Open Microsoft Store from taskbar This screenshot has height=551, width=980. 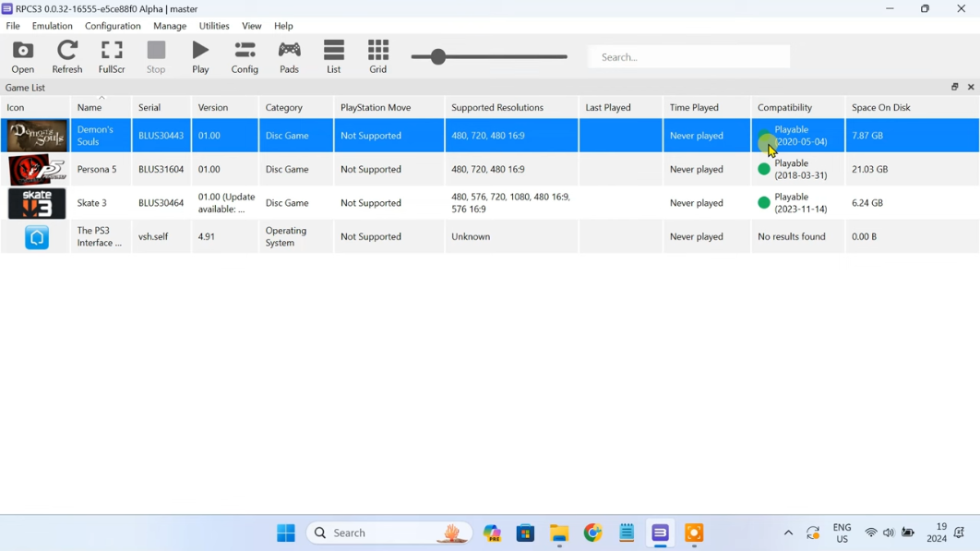click(525, 533)
